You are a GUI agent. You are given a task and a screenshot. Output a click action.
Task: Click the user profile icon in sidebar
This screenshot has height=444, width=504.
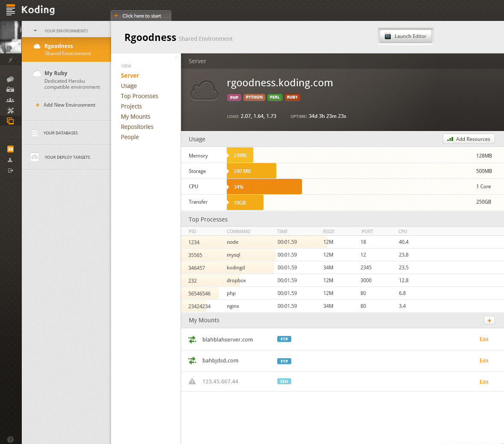pyautogui.click(x=10, y=160)
